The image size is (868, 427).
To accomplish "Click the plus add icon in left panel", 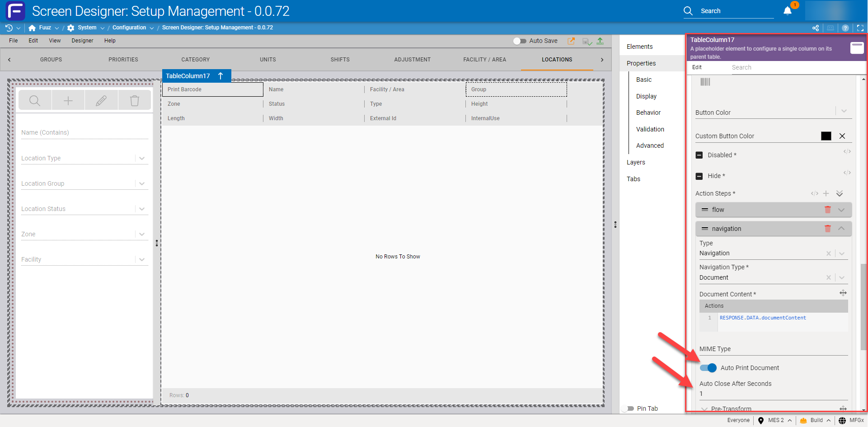I will [68, 100].
